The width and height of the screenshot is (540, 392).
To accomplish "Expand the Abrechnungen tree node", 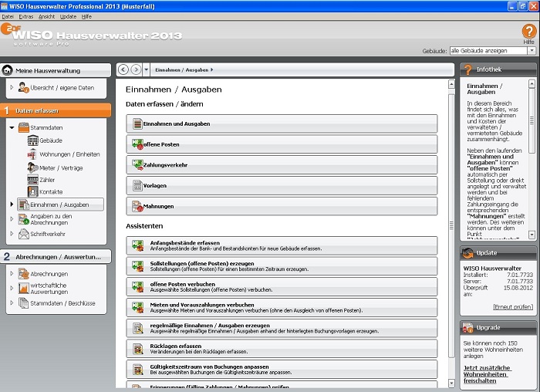I will tap(12, 273).
